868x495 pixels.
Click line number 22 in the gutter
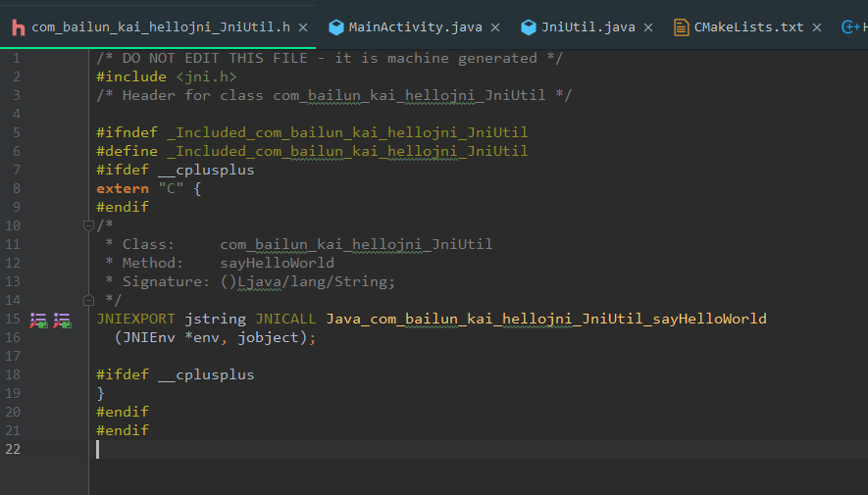click(13, 449)
